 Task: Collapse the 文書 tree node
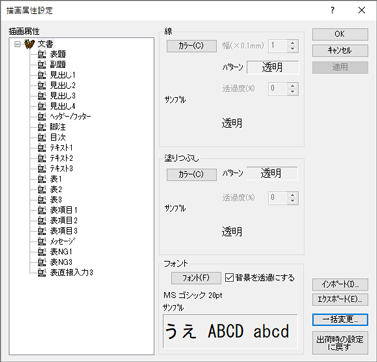[18, 44]
